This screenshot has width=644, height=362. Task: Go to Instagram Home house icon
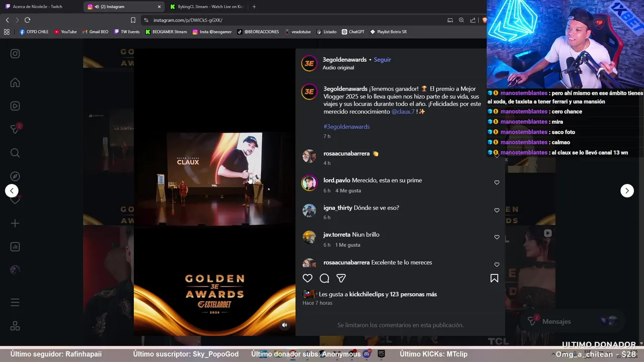tap(15, 82)
